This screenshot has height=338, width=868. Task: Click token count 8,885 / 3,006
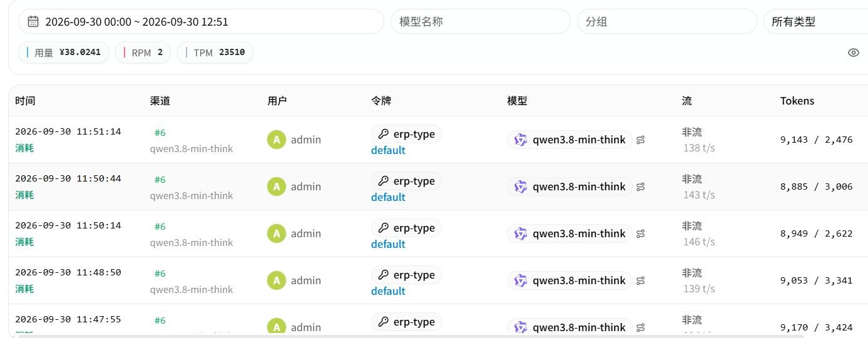coord(816,187)
